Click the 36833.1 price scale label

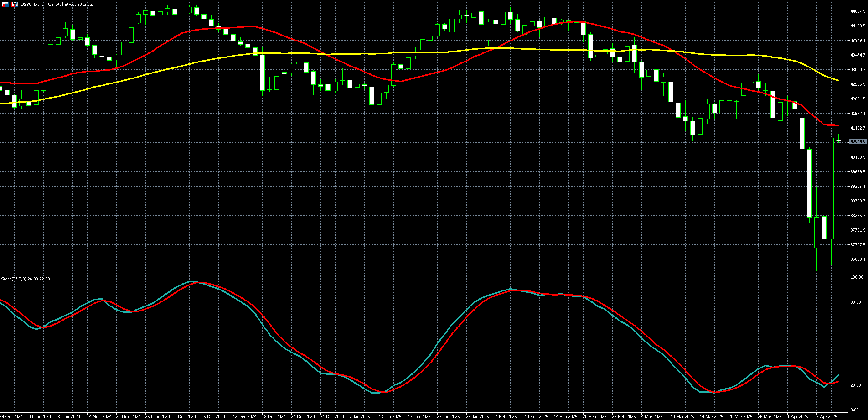(x=858, y=259)
